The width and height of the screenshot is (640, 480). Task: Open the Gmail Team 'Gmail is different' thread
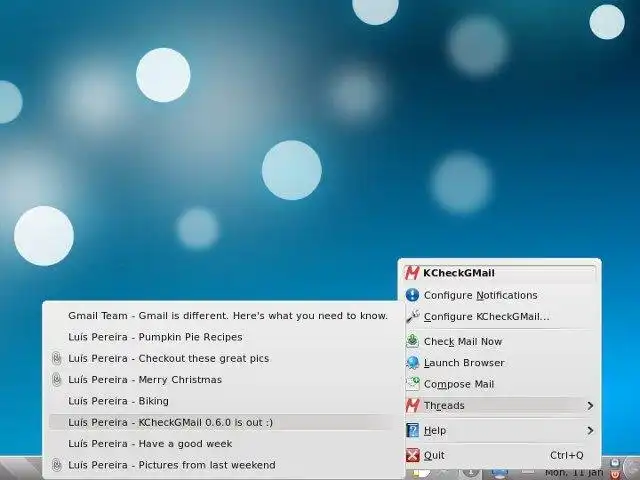(x=222, y=316)
